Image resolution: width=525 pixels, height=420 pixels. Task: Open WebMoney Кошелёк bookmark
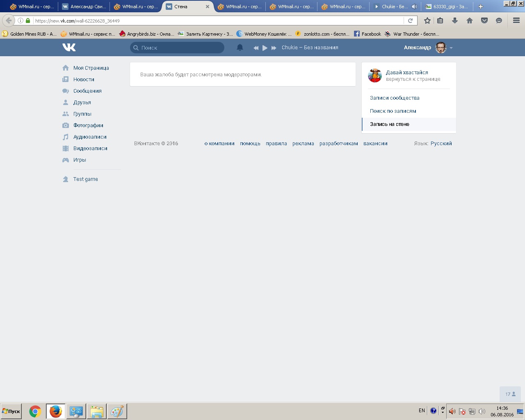pyautogui.click(x=264, y=34)
